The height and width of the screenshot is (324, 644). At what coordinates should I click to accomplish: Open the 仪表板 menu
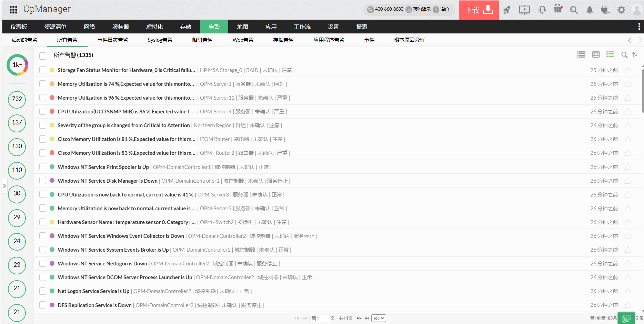(x=19, y=27)
